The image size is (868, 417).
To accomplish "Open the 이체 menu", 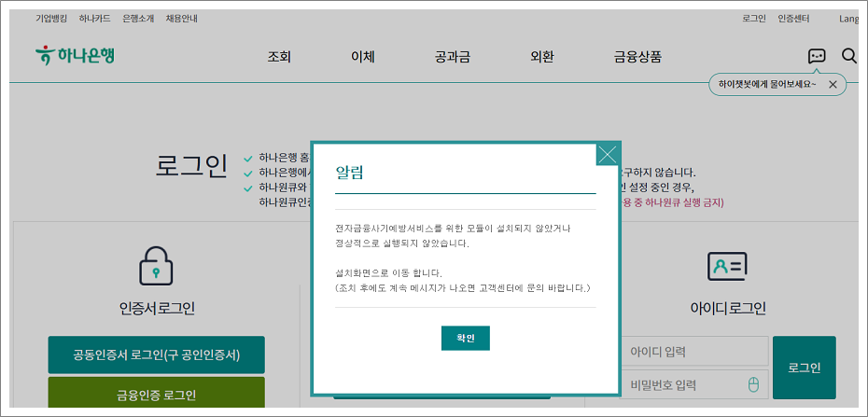I will (x=363, y=56).
